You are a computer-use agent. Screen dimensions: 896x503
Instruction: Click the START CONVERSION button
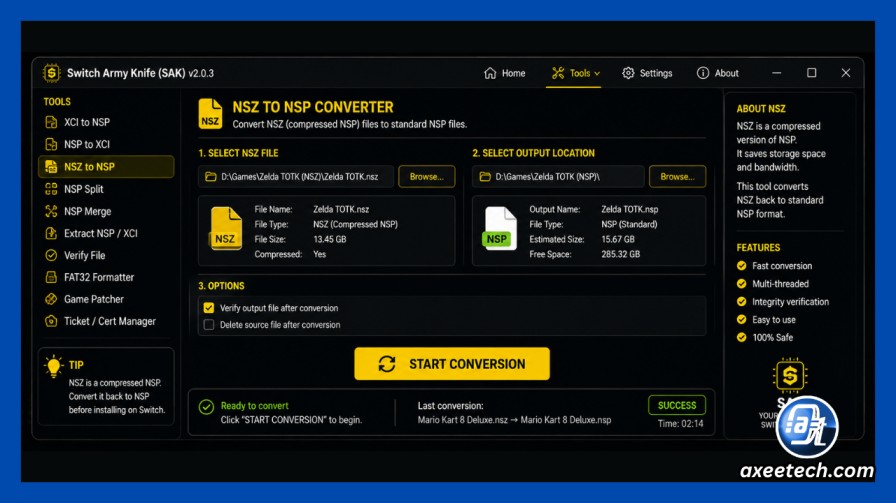452,364
